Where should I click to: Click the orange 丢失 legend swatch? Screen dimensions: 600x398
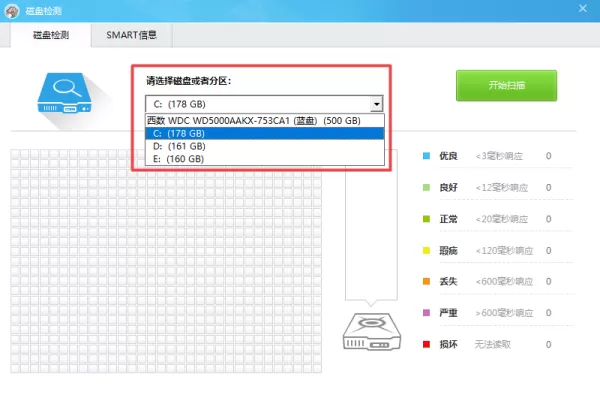tap(426, 281)
